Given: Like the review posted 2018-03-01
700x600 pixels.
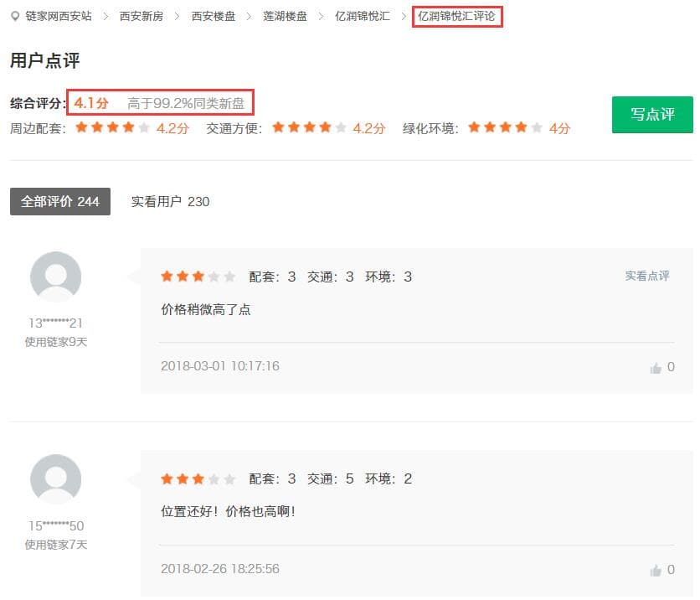Looking at the screenshot, I should [656, 367].
